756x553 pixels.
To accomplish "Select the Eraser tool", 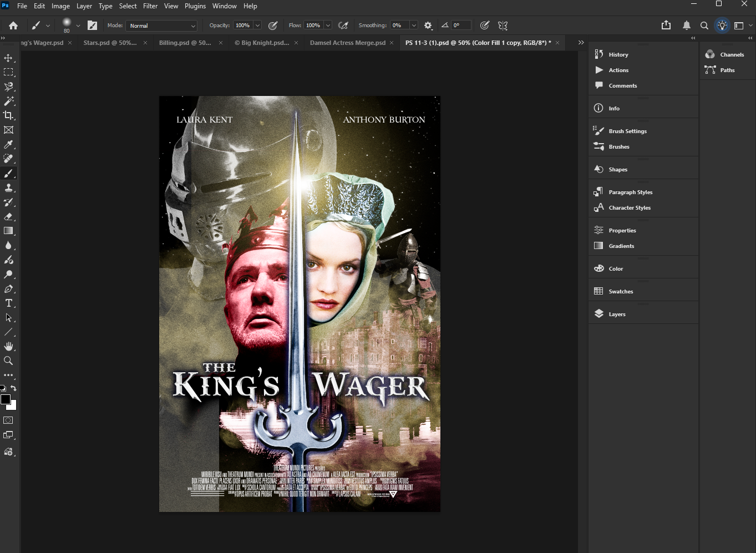I will tap(8, 217).
